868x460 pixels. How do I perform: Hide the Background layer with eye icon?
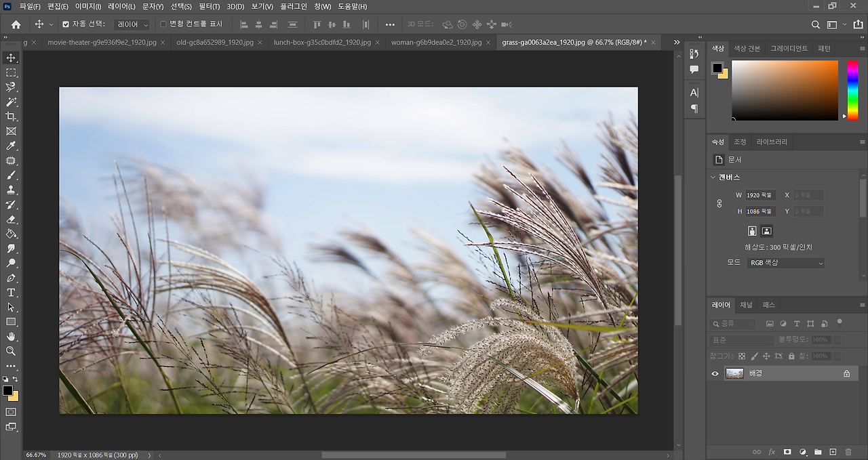point(715,373)
